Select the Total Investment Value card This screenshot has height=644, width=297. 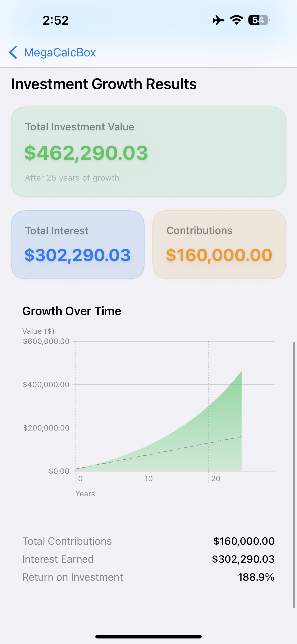(x=148, y=152)
